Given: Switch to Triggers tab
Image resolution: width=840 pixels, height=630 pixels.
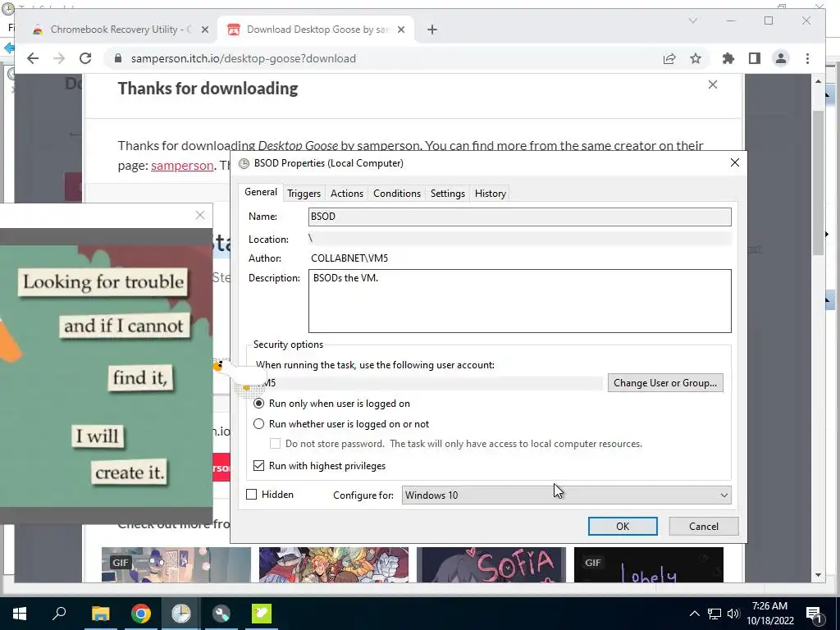Looking at the screenshot, I should tap(304, 194).
